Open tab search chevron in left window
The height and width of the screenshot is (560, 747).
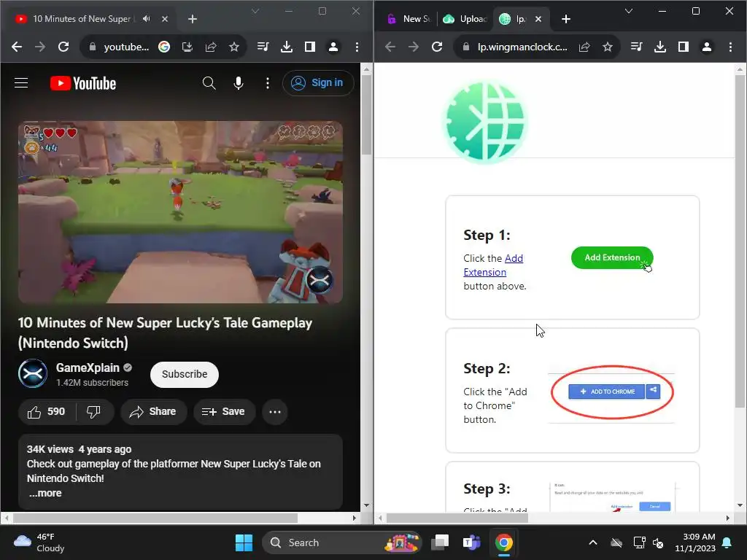pyautogui.click(x=255, y=11)
